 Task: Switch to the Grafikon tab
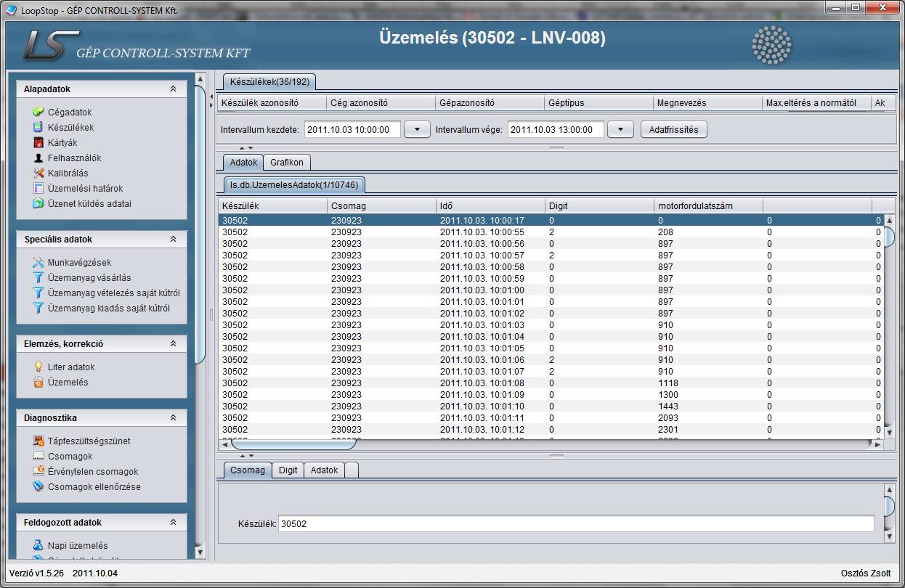[287, 162]
